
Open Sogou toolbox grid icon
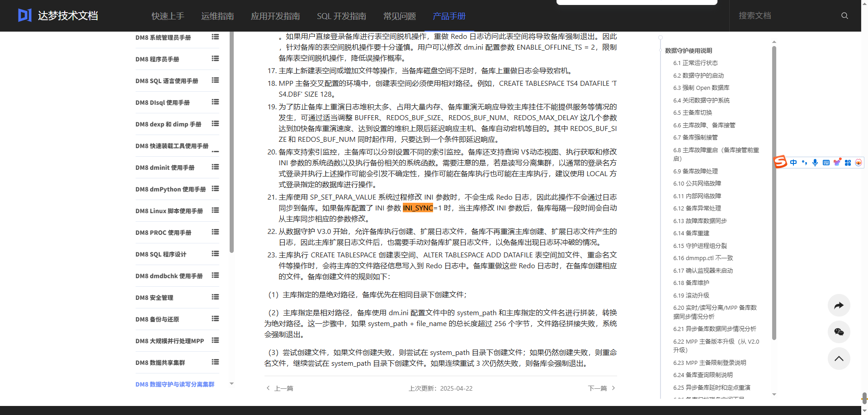848,163
